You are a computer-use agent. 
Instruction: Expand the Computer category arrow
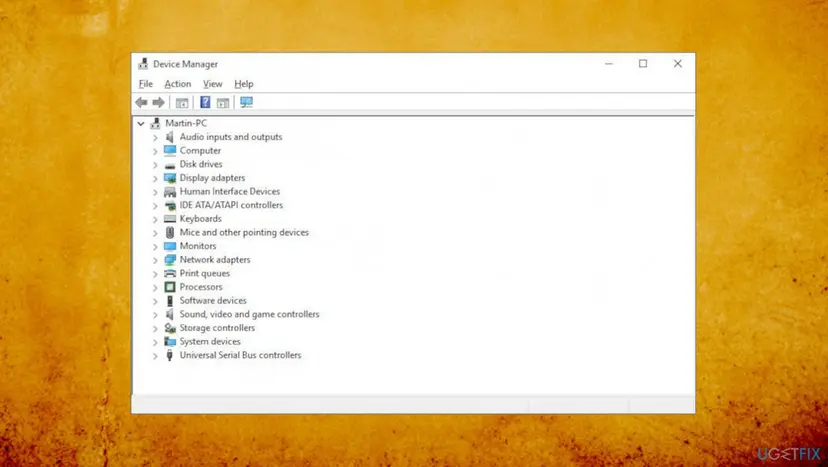coord(155,151)
